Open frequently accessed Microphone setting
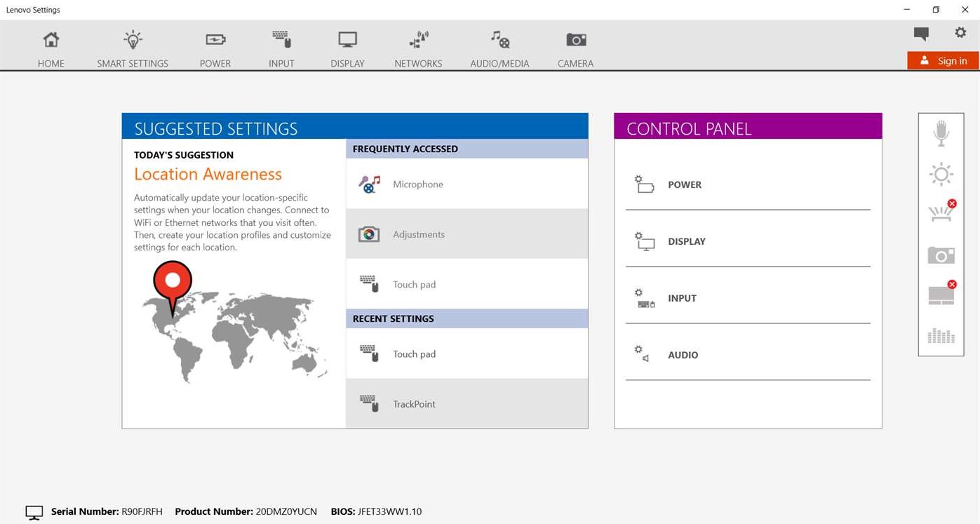 tap(466, 184)
